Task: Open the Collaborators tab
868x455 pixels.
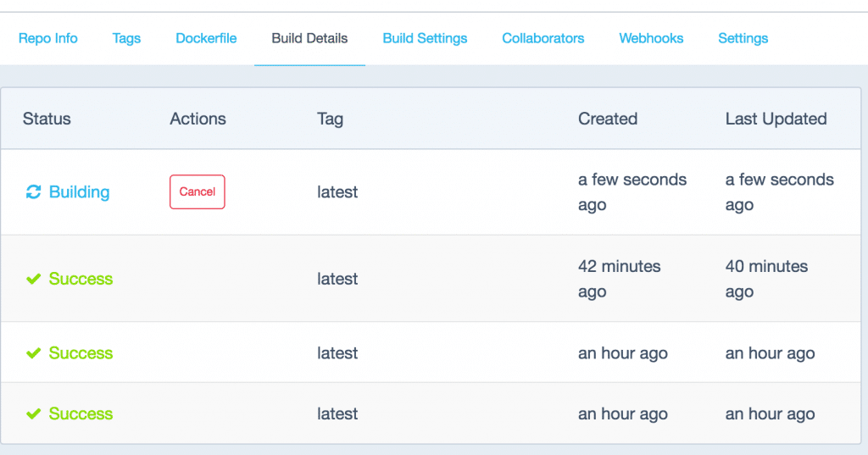Action: click(543, 38)
